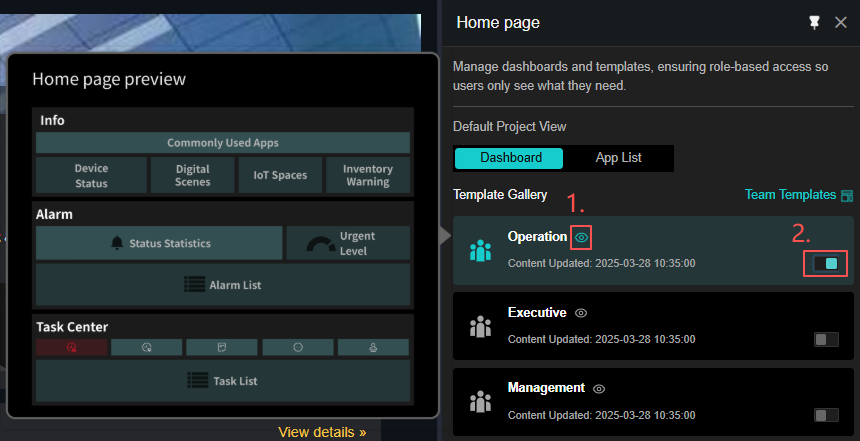Click the Management template people icon
This screenshot has width=860, height=441.
click(481, 401)
